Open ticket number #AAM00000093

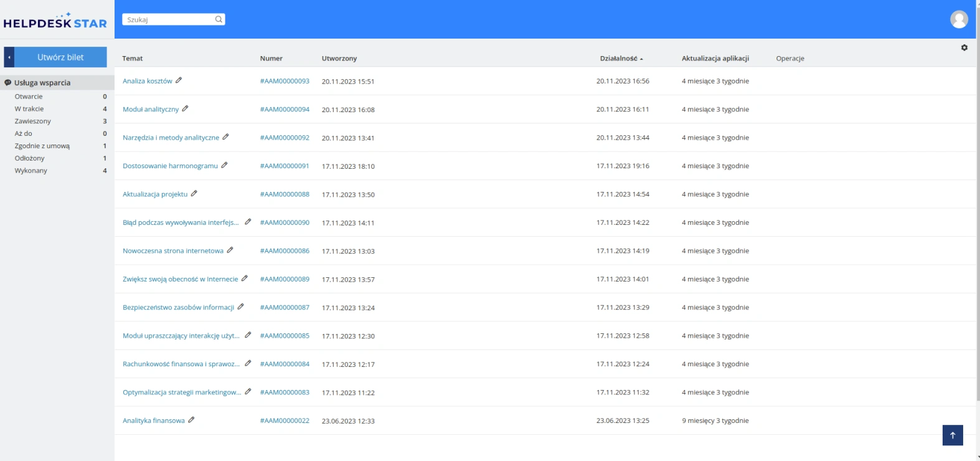(x=285, y=81)
